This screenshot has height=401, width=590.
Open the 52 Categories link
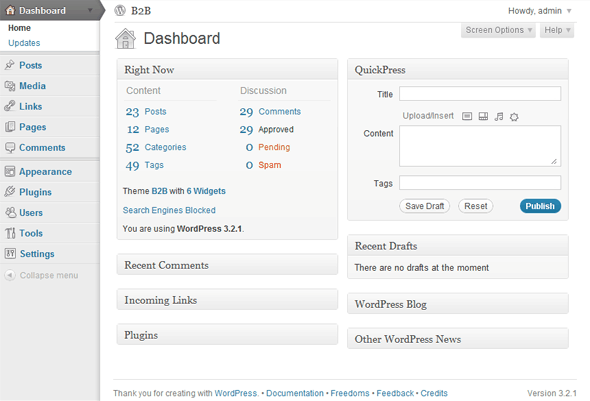tap(156, 147)
